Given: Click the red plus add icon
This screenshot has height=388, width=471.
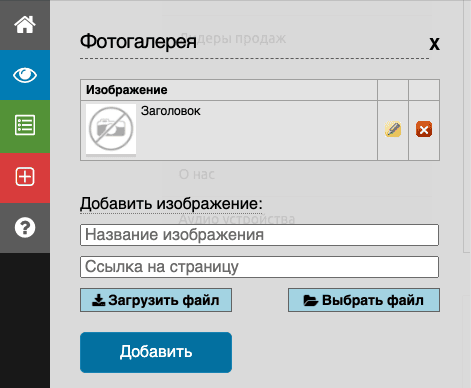Looking at the screenshot, I should click(x=25, y=177).
